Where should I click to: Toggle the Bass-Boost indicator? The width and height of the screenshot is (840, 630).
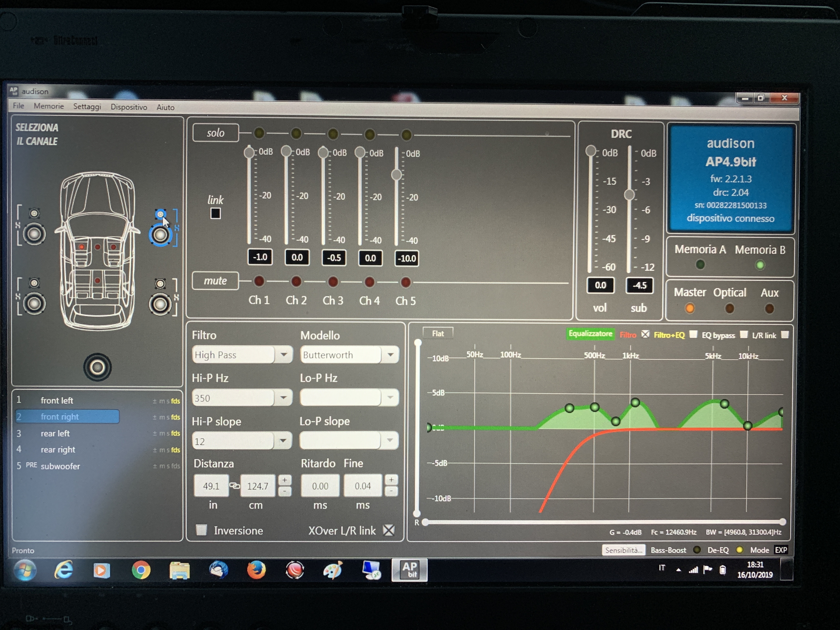[697, 550]
